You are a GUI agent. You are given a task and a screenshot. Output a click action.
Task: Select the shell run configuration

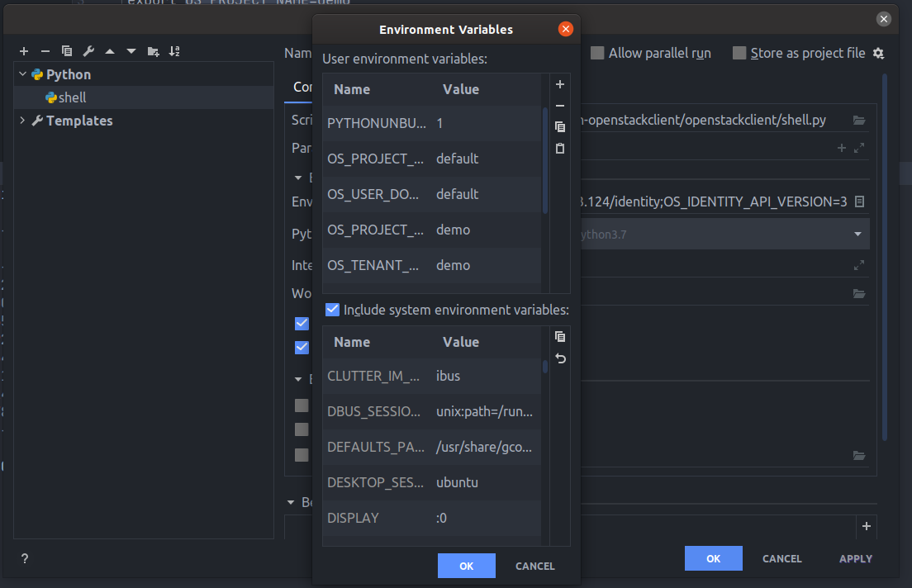[x=144, y=97]
